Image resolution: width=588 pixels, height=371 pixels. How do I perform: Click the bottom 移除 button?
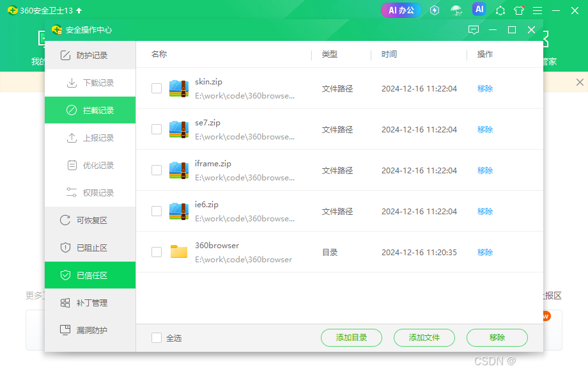[497, 338]
